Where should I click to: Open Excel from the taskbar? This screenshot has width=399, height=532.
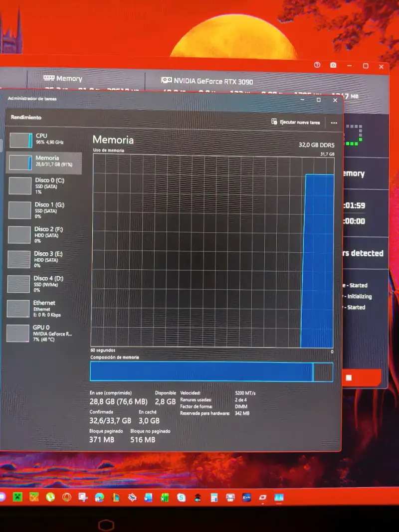pyautogui.click(x=165, y=498)
